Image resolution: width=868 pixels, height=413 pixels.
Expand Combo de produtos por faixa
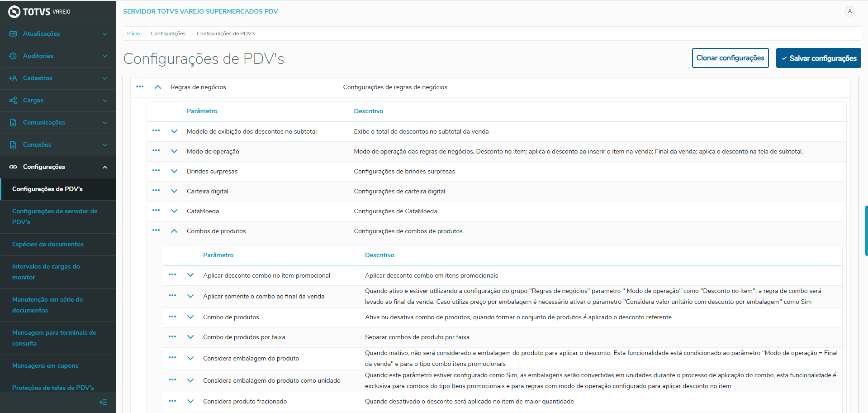pos(190,337)
